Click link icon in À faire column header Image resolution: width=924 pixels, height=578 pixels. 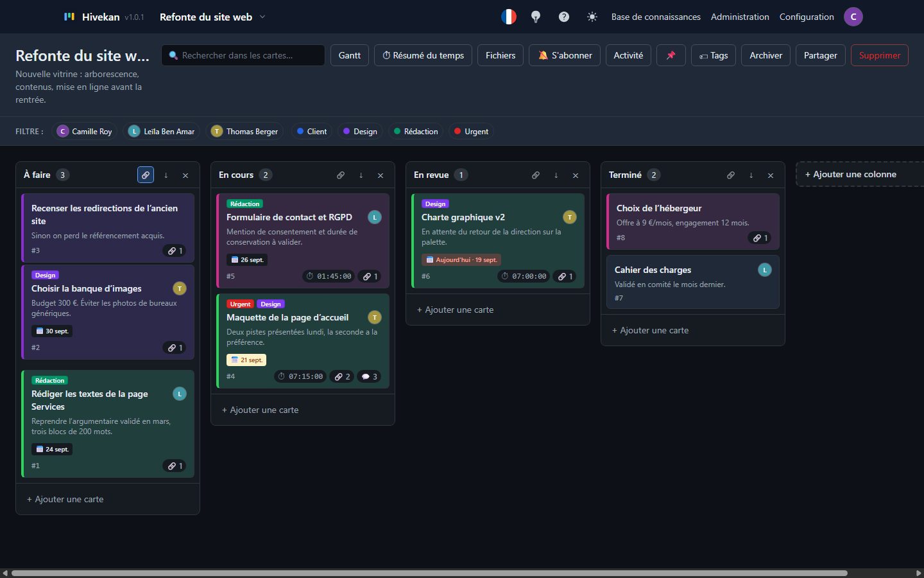(146, 175)
